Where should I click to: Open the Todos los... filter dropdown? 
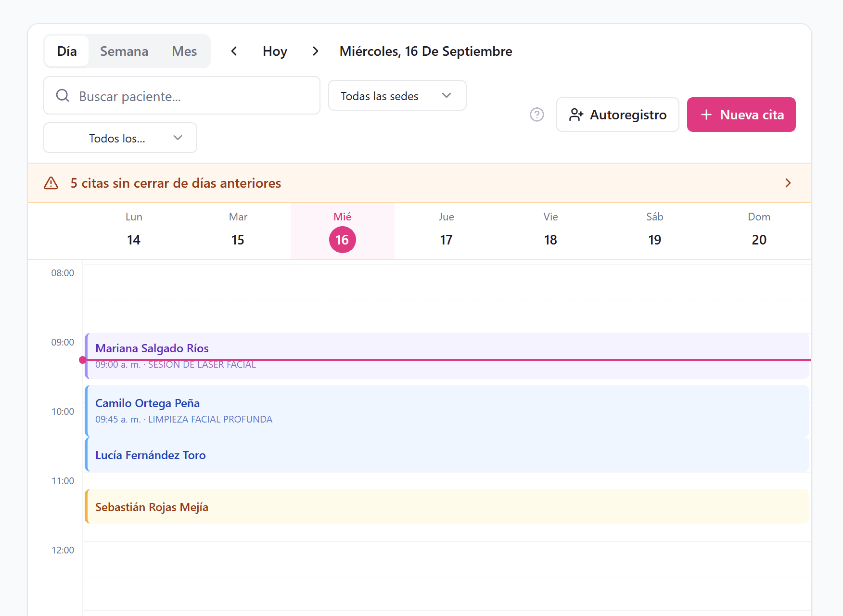[120, 138]
